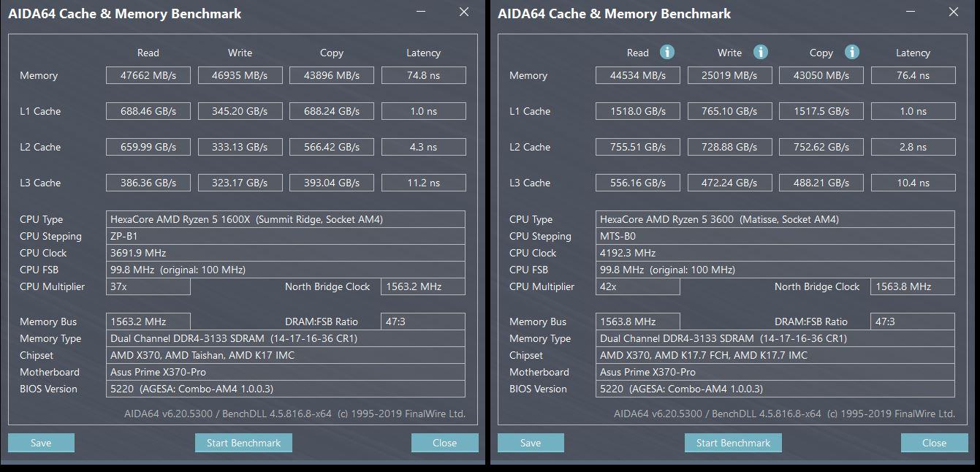This screenshot has height=472, width=980.
Task: Select L1 Cache Copy value 1517.5 GB/s
Action: point(821,111)
